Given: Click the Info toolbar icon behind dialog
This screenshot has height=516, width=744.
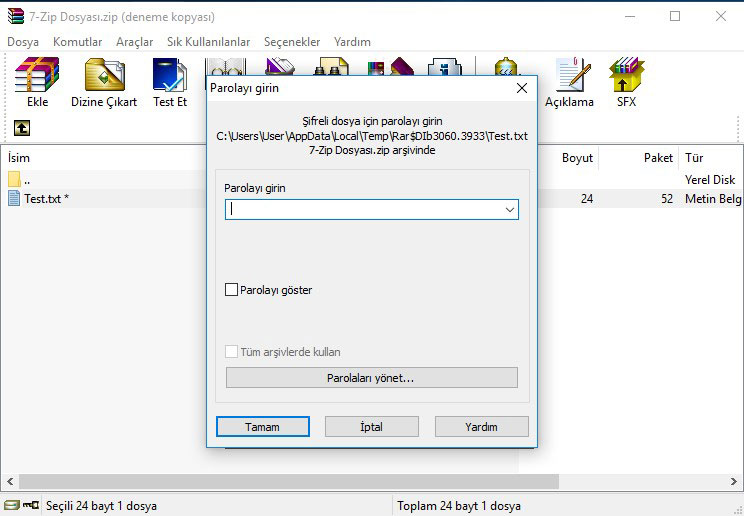Looking at the screenshot, I should click(445, 66).
